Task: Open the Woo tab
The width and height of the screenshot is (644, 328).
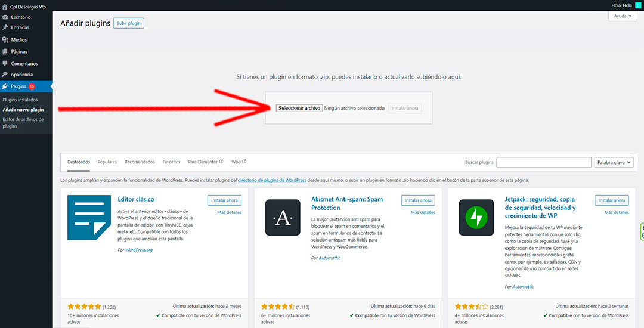Action: point(239,162)
